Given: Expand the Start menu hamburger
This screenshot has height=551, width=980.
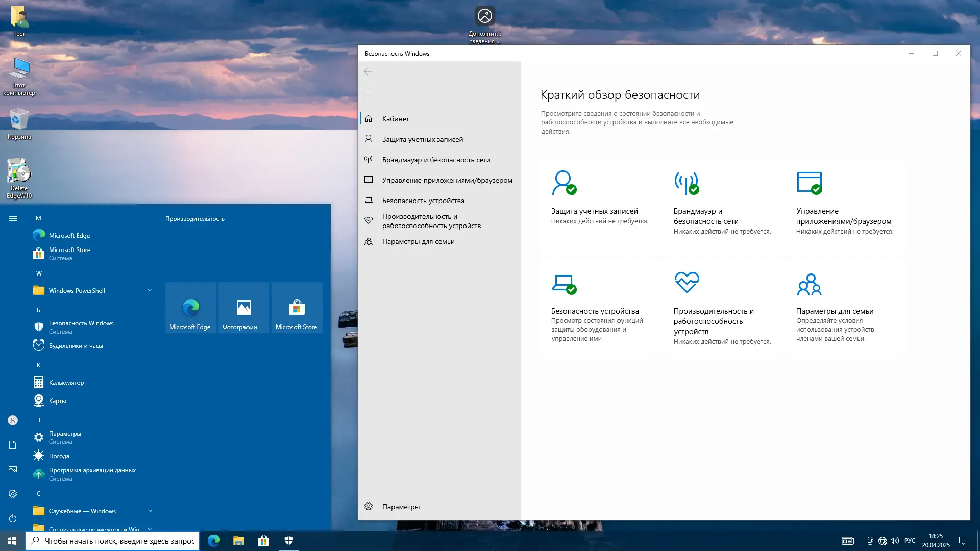Looking at the screenshot, I should [x=13, y=218].
